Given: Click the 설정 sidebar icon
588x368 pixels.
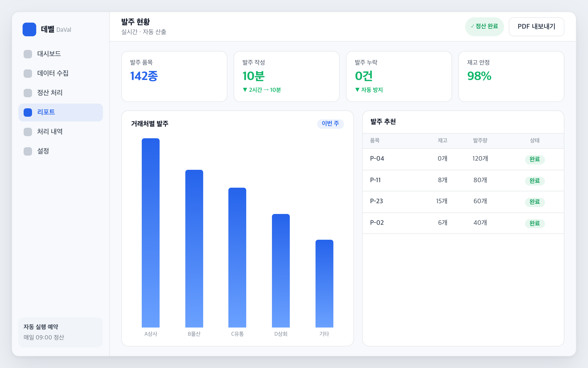Looking at the screenshot, I should pyautogui.click(x=28, y=151).
